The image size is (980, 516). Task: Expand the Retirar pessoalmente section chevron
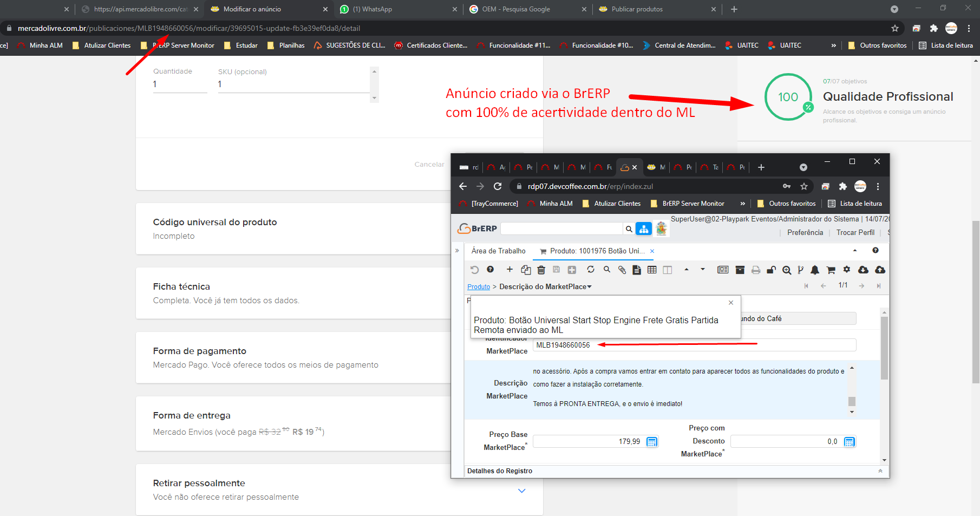(x=521, y=491)
